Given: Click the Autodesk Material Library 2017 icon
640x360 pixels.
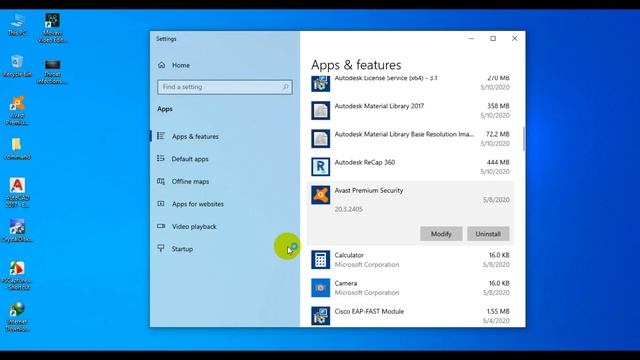Looking at the screenshot, I should [x=320, y=110].
